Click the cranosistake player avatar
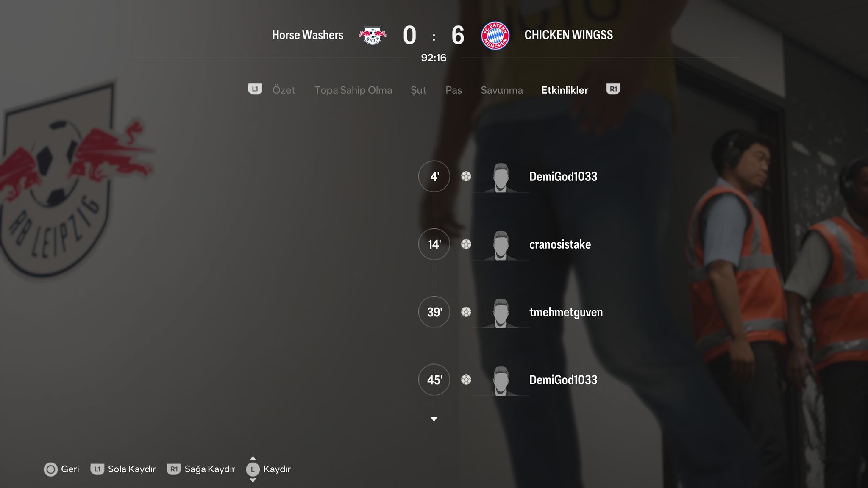 pos(501,245)
